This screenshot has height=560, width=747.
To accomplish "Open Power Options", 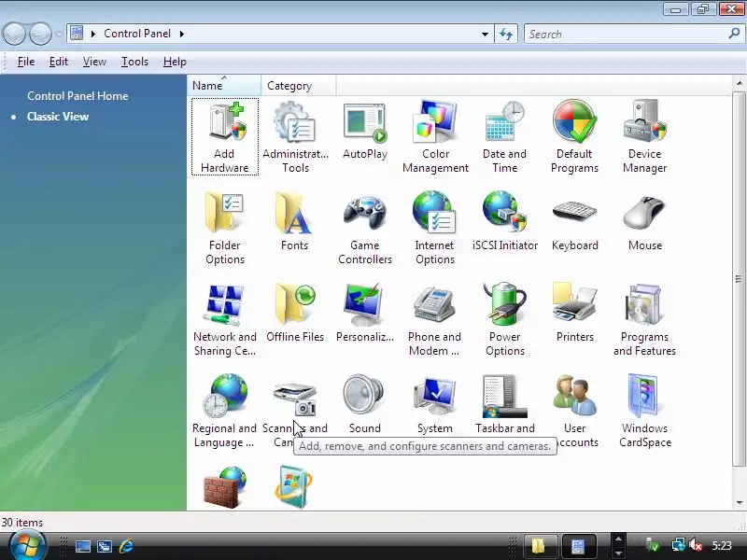I will pyautogui.click(x=505, y=319).
